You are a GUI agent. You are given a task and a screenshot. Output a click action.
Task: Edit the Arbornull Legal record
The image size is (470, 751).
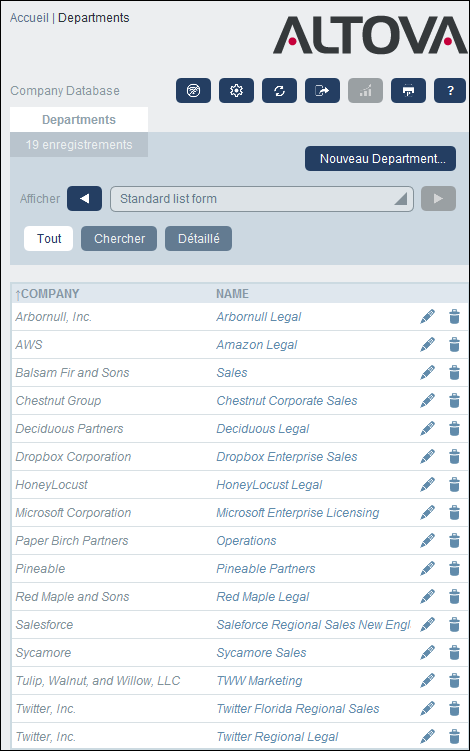pyautogui.click(x=427, y=317)
